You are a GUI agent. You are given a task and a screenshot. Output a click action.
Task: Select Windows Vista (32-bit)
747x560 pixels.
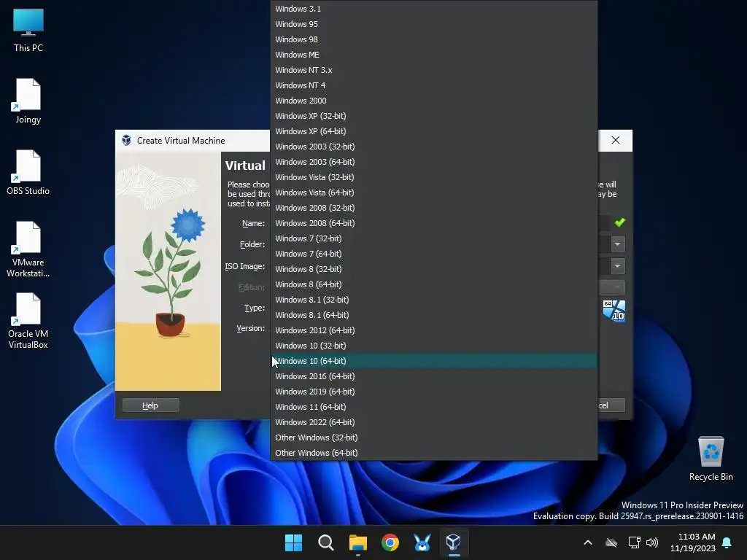coord(434,177)
